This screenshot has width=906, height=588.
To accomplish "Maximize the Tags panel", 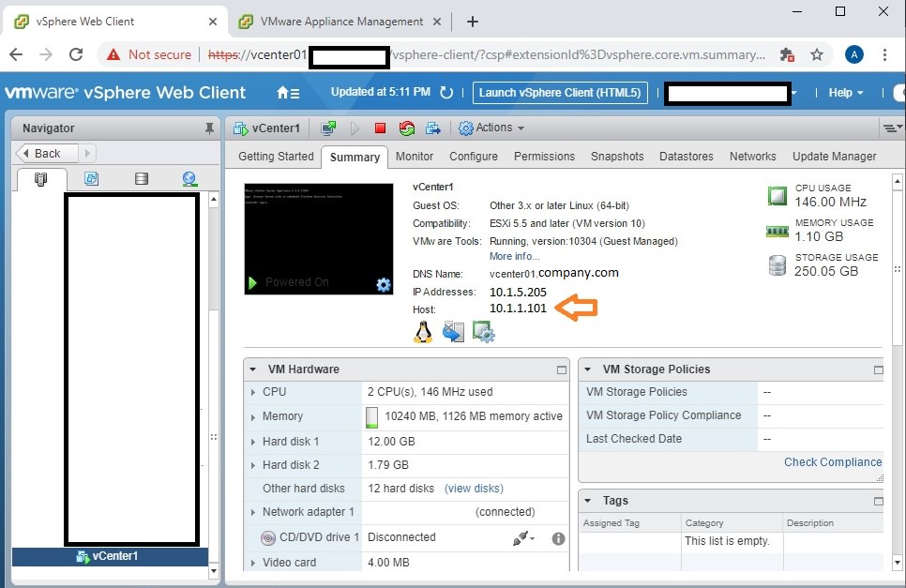I will point(878,502).
